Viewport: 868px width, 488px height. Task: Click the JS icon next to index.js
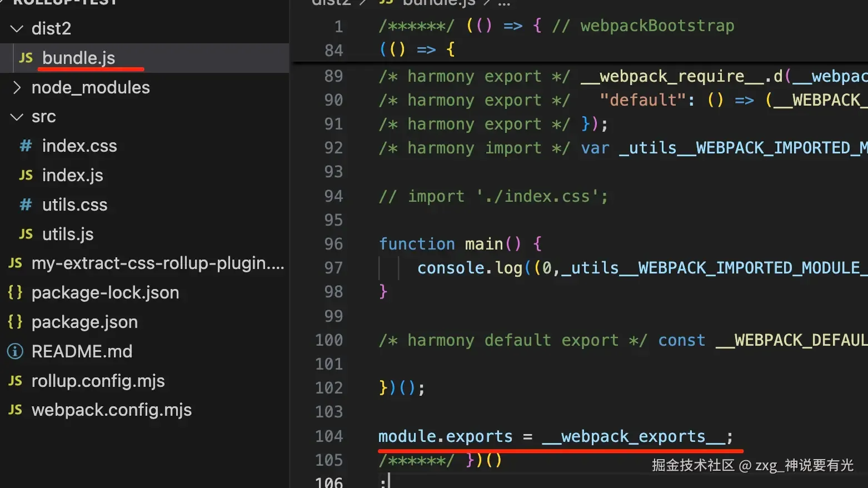26,175
